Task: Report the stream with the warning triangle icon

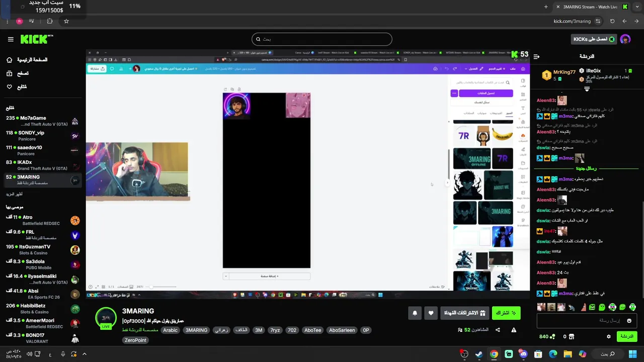Action: click(514, 330)
